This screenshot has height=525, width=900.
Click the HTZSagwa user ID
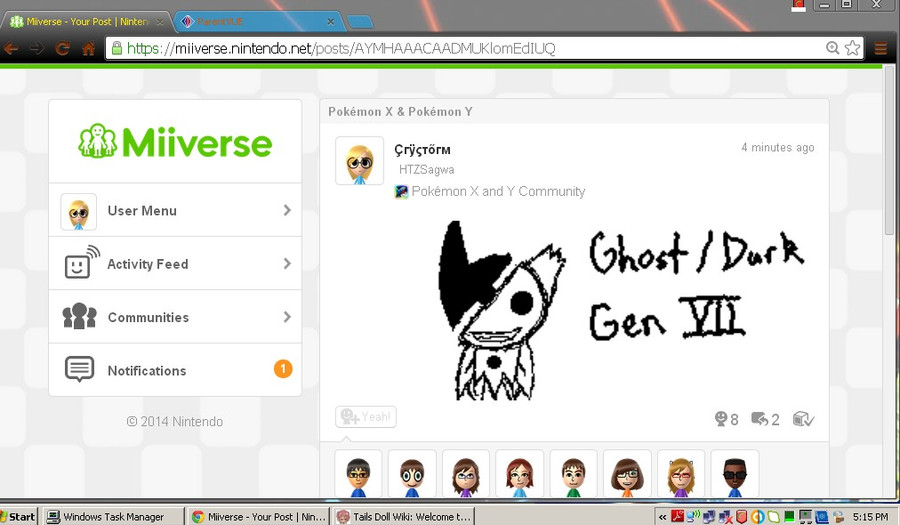[426, 169]
